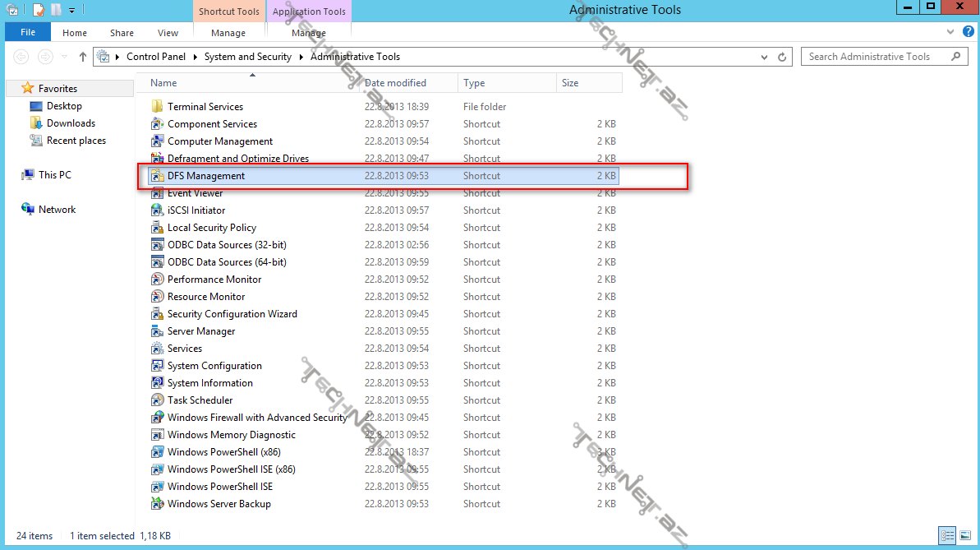
Task: Switch to details view layout
Action: click(946, 535)
